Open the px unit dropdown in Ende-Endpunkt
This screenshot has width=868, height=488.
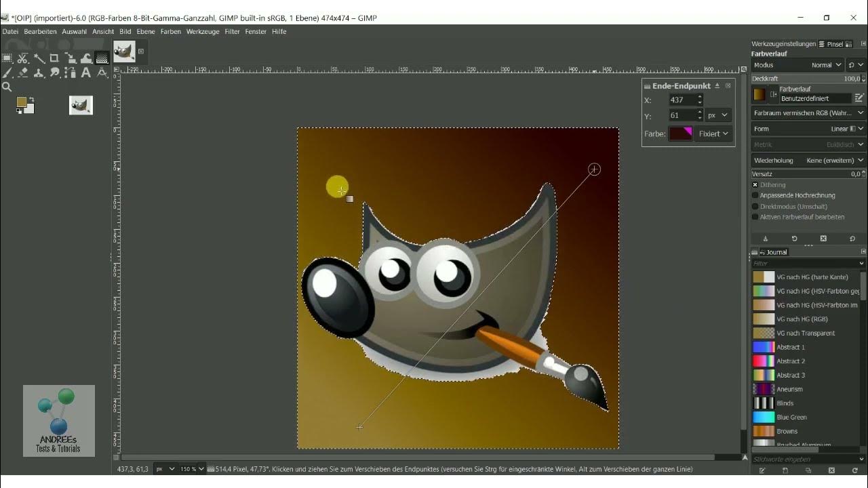(x=717, y=115)
